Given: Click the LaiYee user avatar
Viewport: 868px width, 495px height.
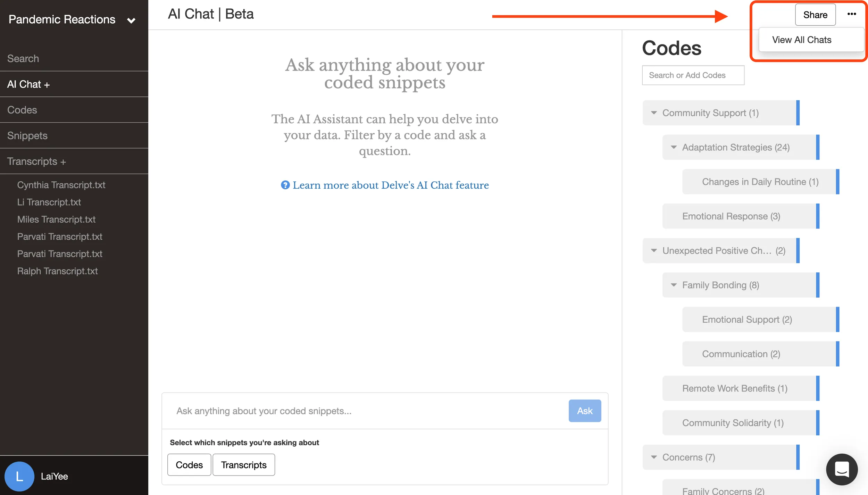Looking at the screenshot, I should (19, 476).
